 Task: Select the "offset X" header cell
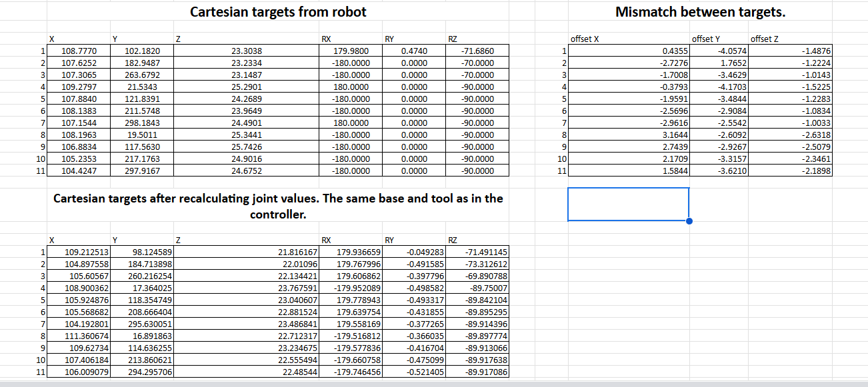[585, 39]
